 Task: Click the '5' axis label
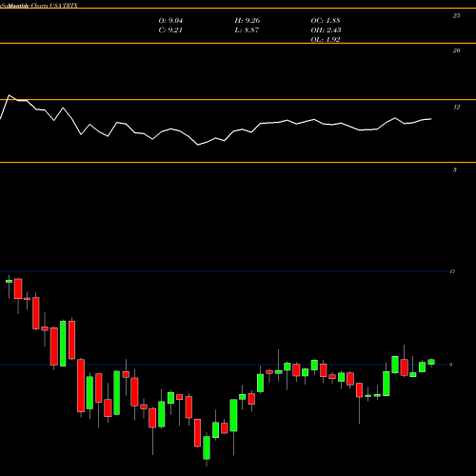[x=455, y=169]
